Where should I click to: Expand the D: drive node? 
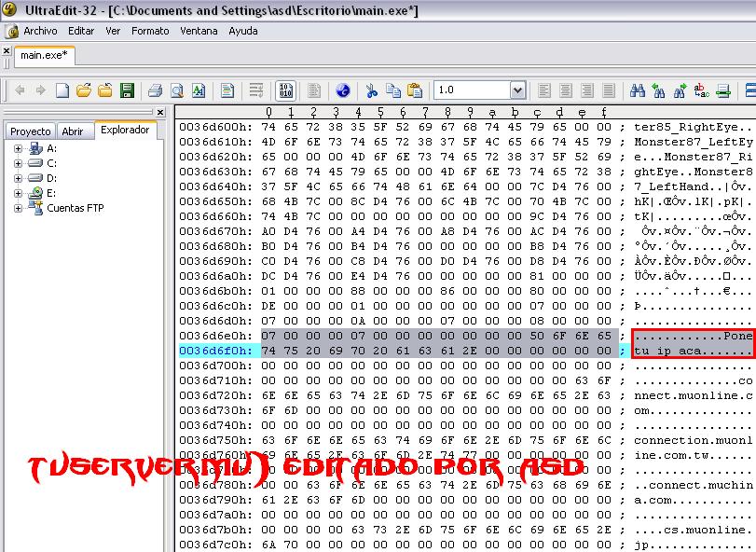click(18, 178)
